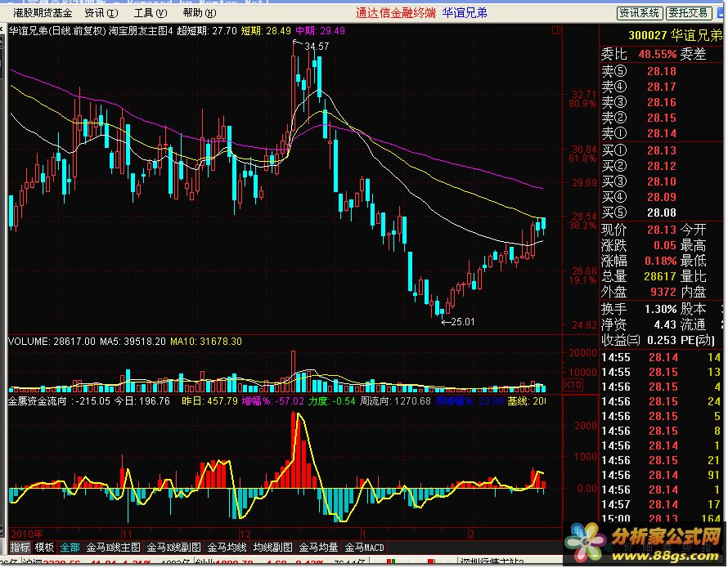The width and height of the screenshot is (728, 568).
Task: Click the 买③ price 28.10
Action: pyautogui.click(x=662, y=181)
